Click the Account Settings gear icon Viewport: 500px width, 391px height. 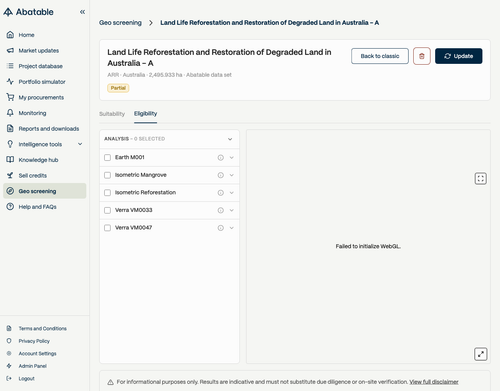[x=9, y=353]
